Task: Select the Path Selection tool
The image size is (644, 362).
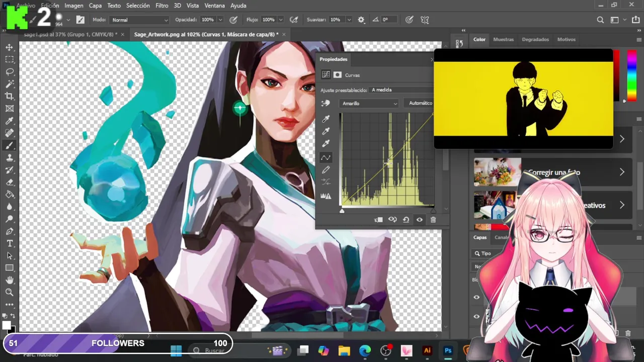Action: click(10, 255)
